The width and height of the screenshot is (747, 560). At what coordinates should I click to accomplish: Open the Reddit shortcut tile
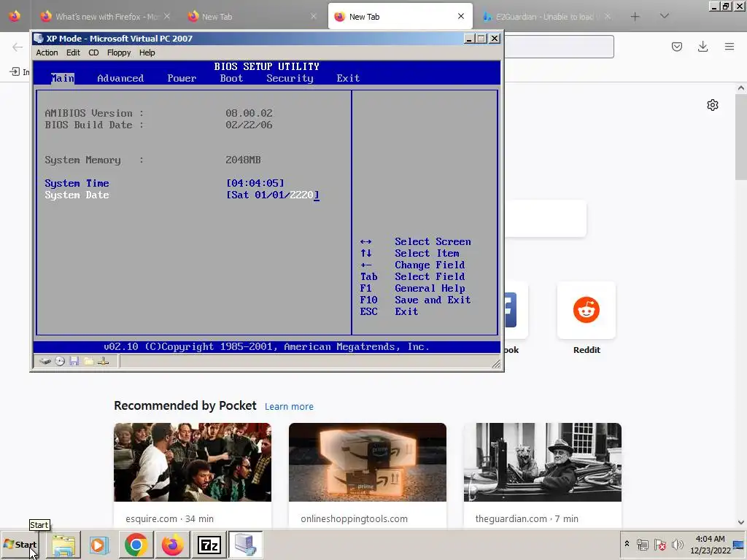pos(587,311)
